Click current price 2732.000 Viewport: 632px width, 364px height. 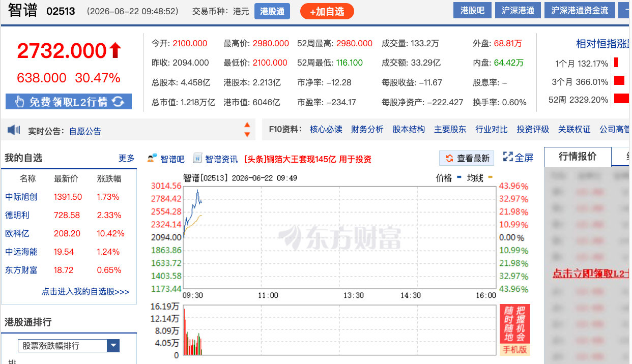(x=62, y=51)
